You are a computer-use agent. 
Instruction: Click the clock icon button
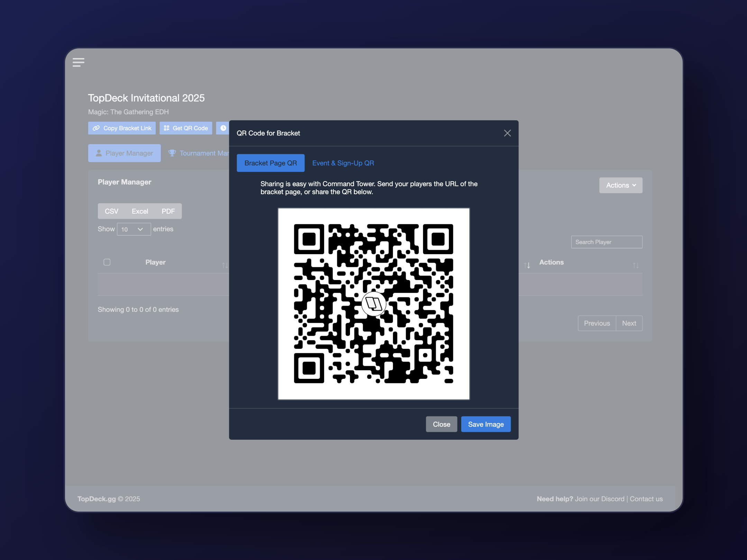(223, 128)
